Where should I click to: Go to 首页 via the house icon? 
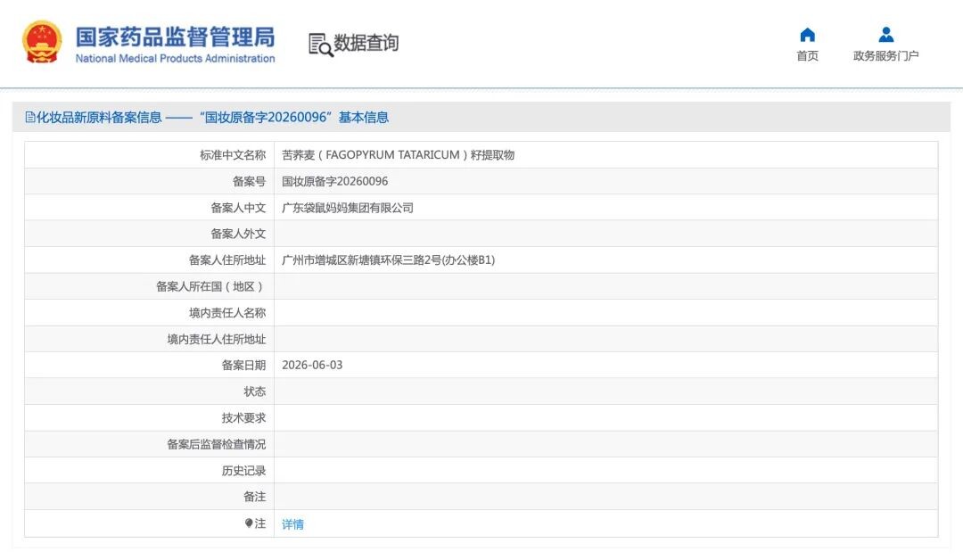[x=807, y=35]
